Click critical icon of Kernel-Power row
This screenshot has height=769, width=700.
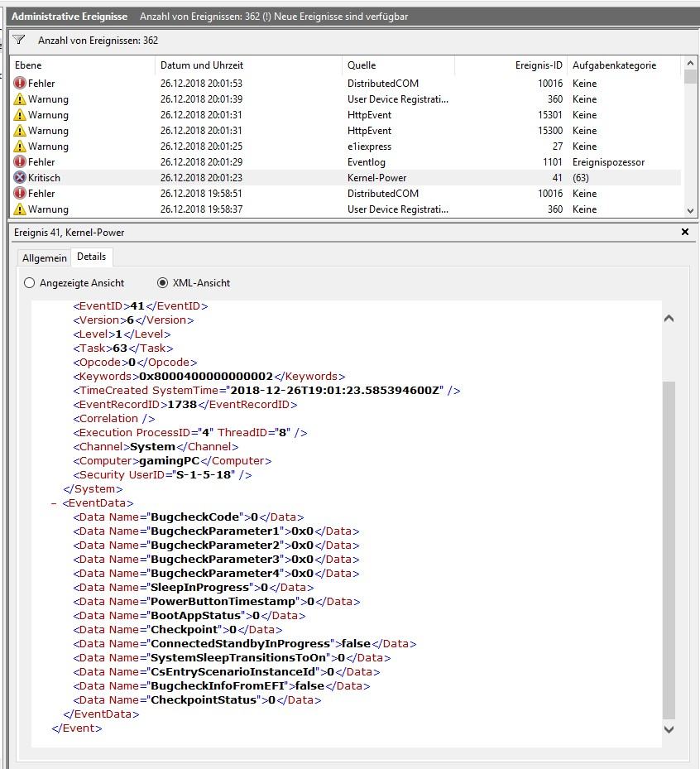point(20,177)
